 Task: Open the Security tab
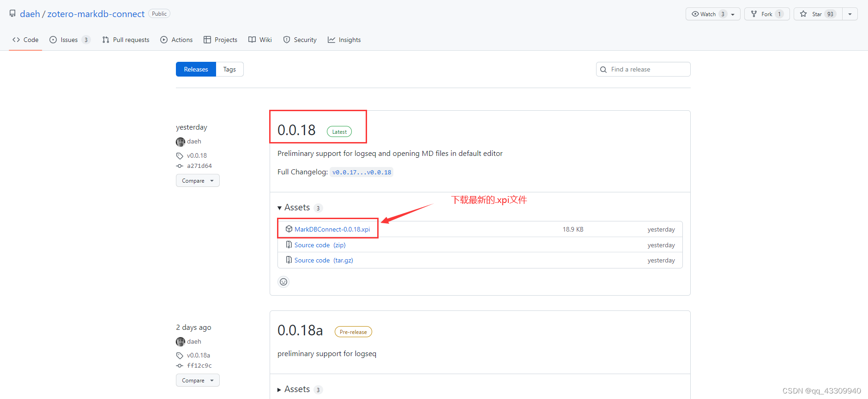[x=300, y=40]
